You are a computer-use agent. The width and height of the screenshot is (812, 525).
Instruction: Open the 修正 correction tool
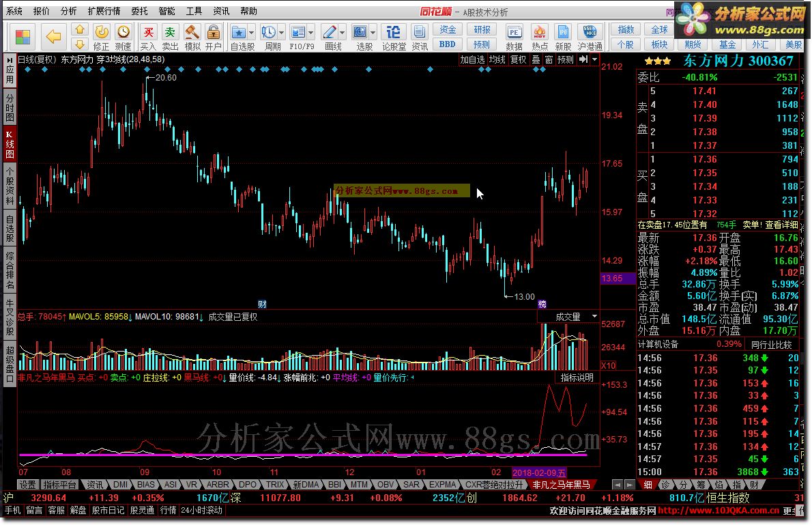102,38
